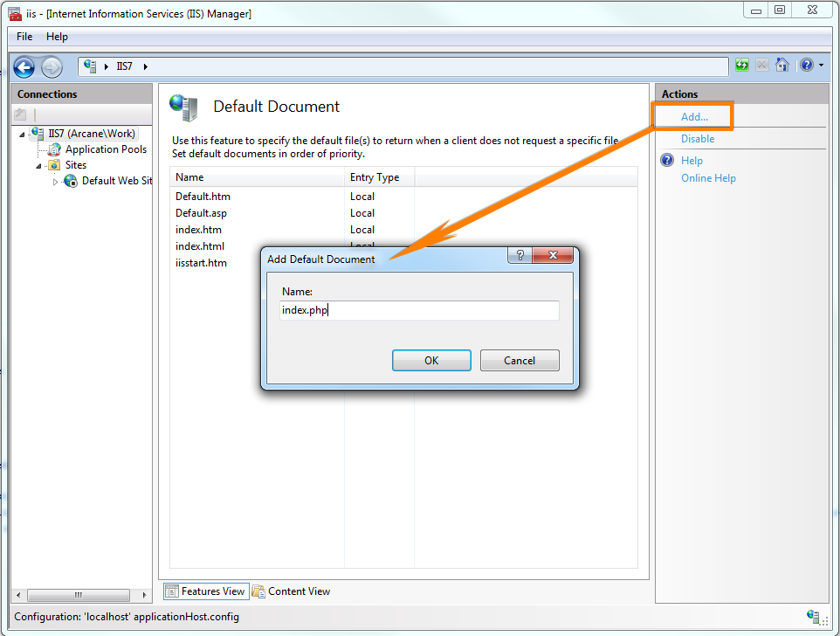840x636 pixels.
Task: Switch to the Content View tab
Action: click(291, 591)
